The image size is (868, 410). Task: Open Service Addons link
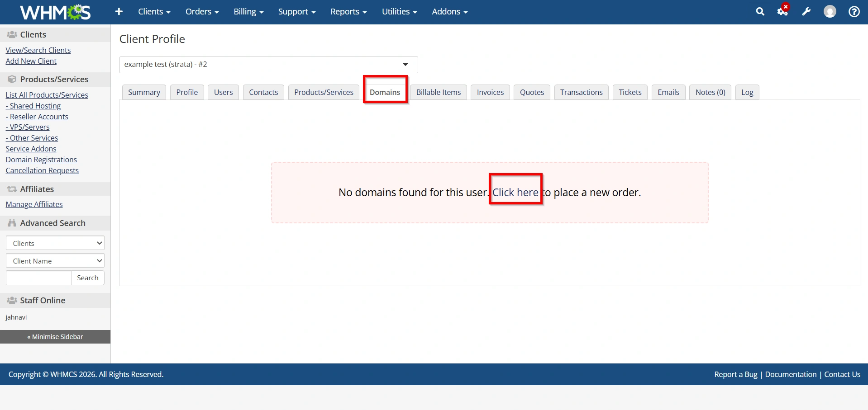[x=31, y=149]
